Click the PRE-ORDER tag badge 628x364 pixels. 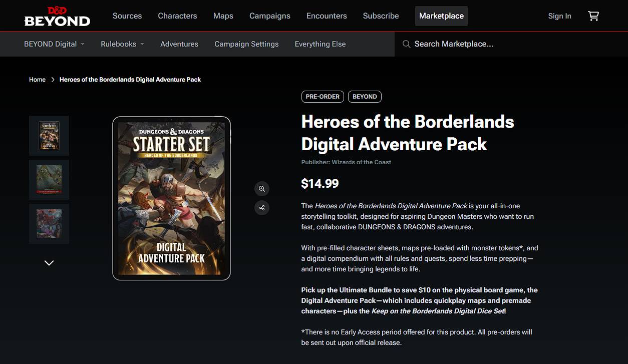click(323, 97)
